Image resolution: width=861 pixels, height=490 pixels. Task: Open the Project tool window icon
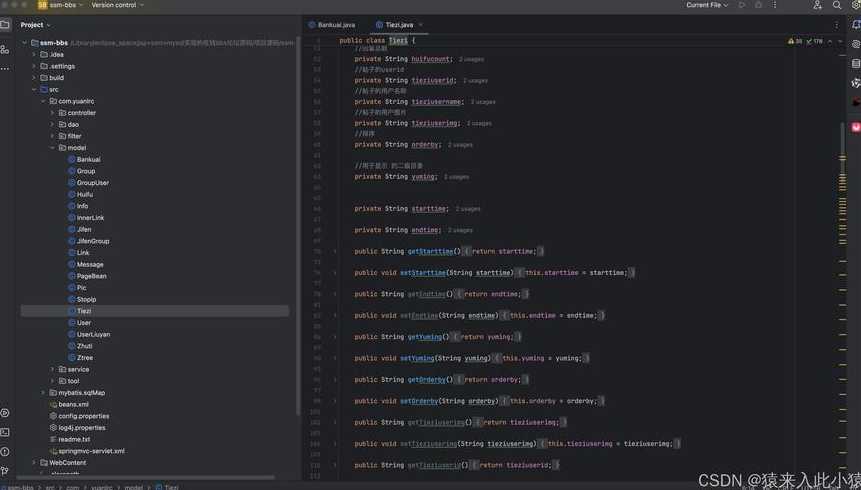[x=4, y=24]
